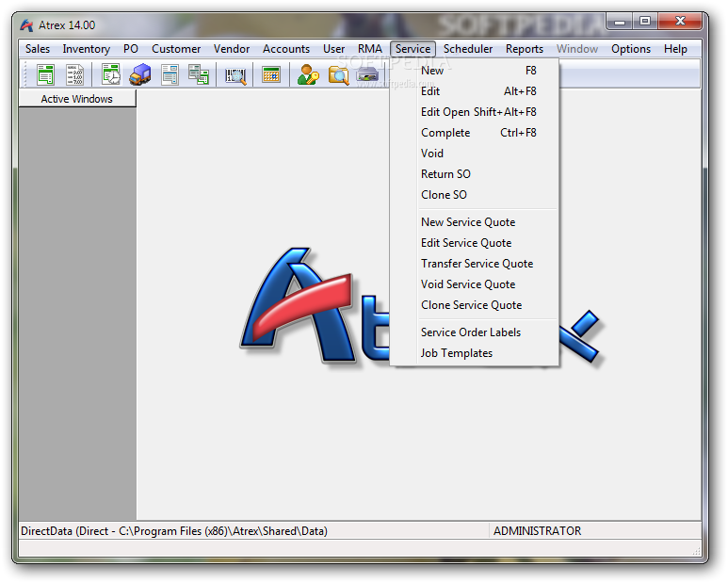Click the calendar scheduler toolbar icon

(x=271, y=74)
